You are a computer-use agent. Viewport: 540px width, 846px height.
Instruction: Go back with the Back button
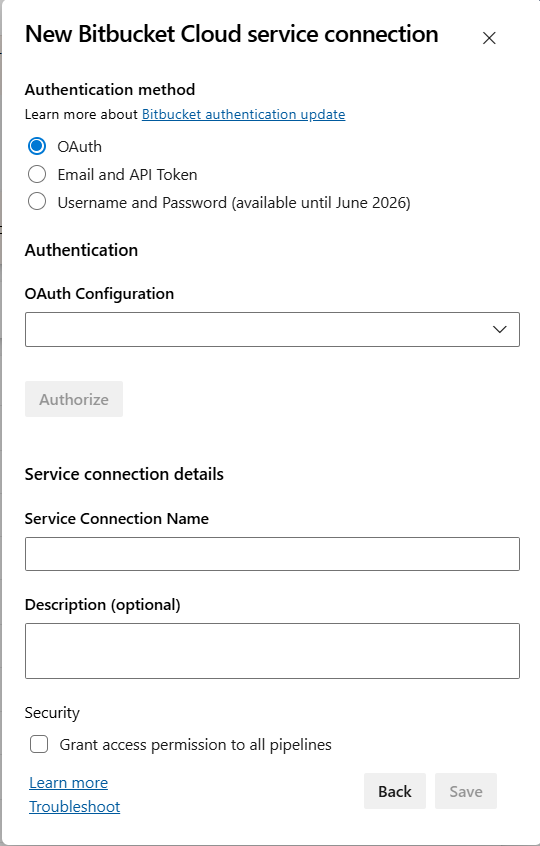click(x=395, y=792)
